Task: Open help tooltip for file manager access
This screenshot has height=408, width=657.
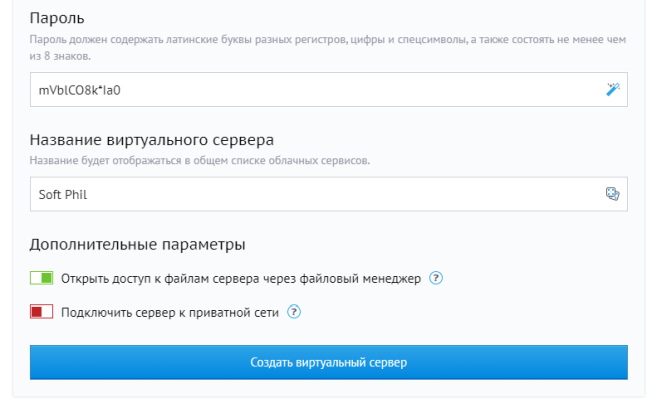Action: [436, 278]
